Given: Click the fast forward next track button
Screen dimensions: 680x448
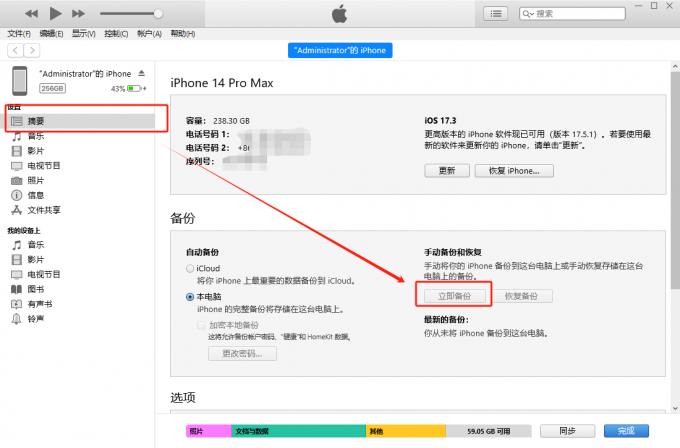Looking at the screenshot, I should [x=78, y=14].
